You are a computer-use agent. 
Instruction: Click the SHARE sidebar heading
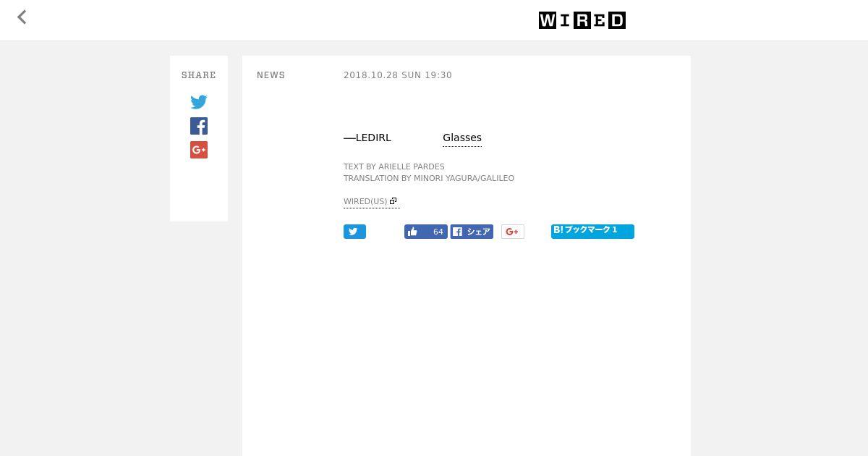click(x=199, y=75)
